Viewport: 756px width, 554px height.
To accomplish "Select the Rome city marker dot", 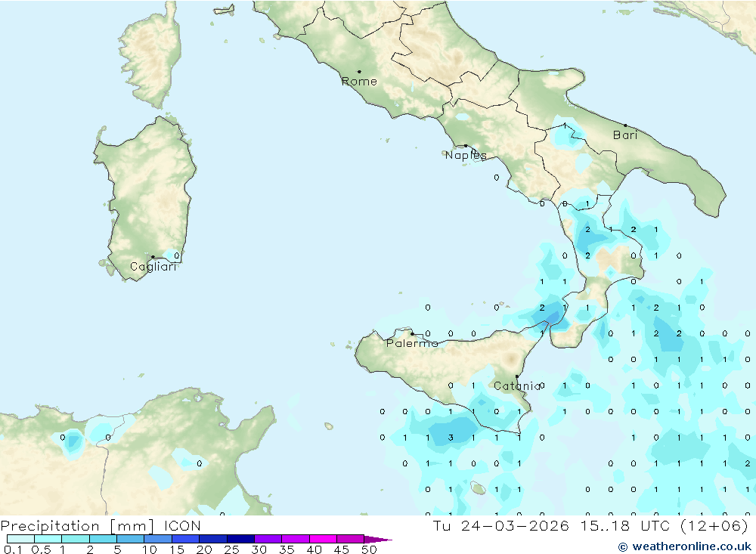I will (359, 72).
